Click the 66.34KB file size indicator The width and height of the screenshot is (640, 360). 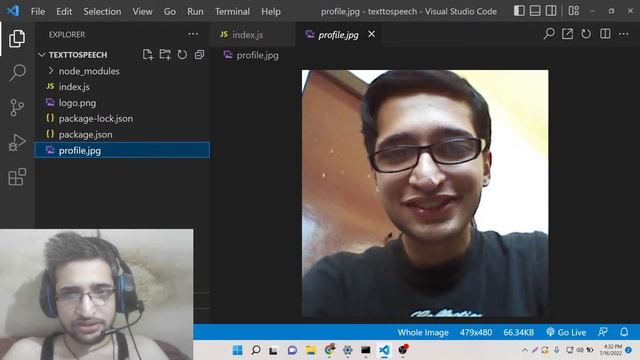pos(518,332)
